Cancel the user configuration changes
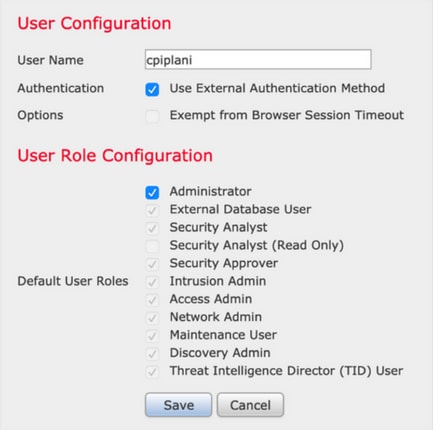Image resolution: width=433 pixels, height=430 pixels. coord(250,405)
